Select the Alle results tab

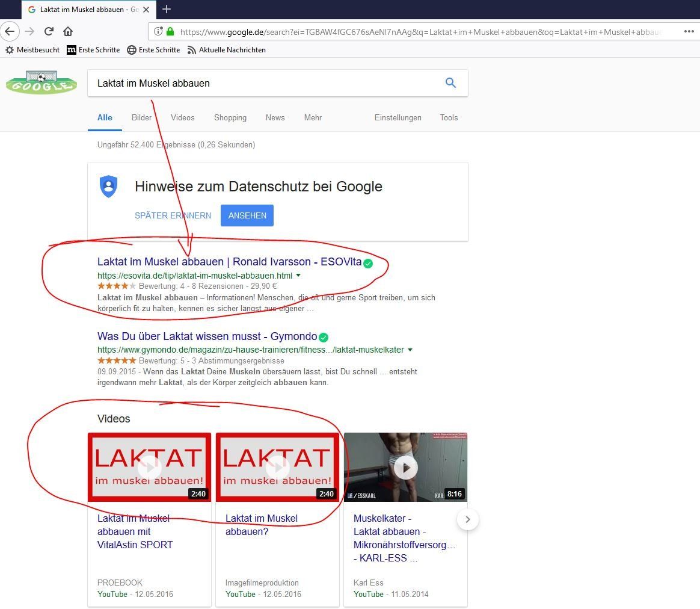[x=105, y=117]
